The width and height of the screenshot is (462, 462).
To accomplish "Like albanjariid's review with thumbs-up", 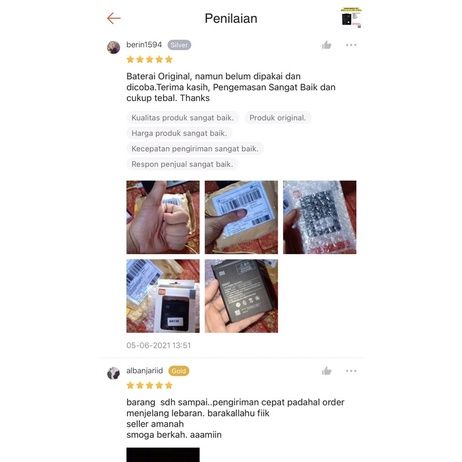I will click(326, 371).
